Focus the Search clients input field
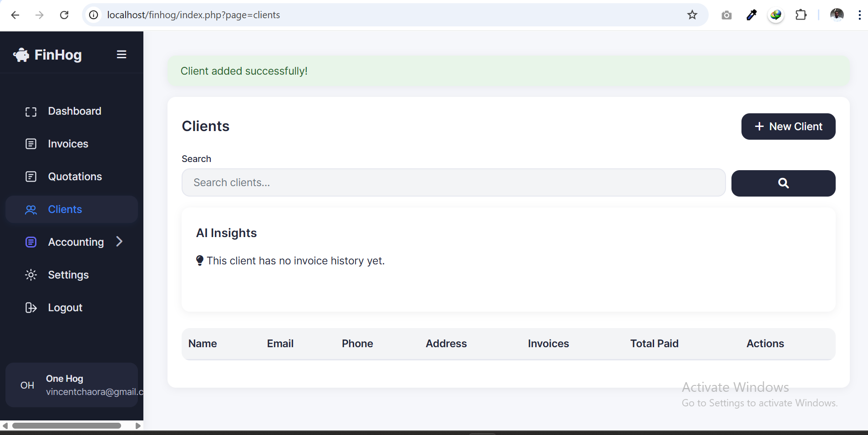Viewport: 868px width, 435px height. (453, 183)
